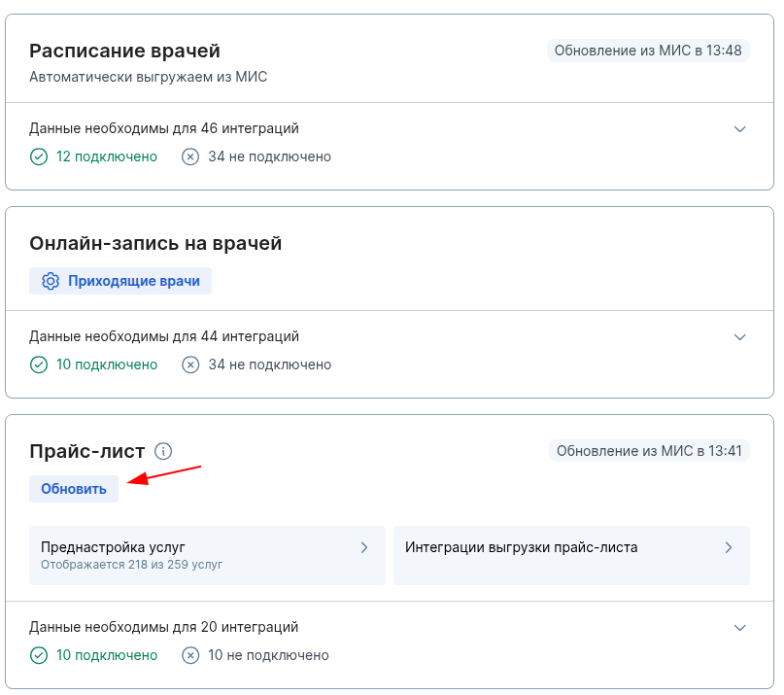Click the 12 подключено status text
This screenshot has width=784, height=695.
pos(107,156)
